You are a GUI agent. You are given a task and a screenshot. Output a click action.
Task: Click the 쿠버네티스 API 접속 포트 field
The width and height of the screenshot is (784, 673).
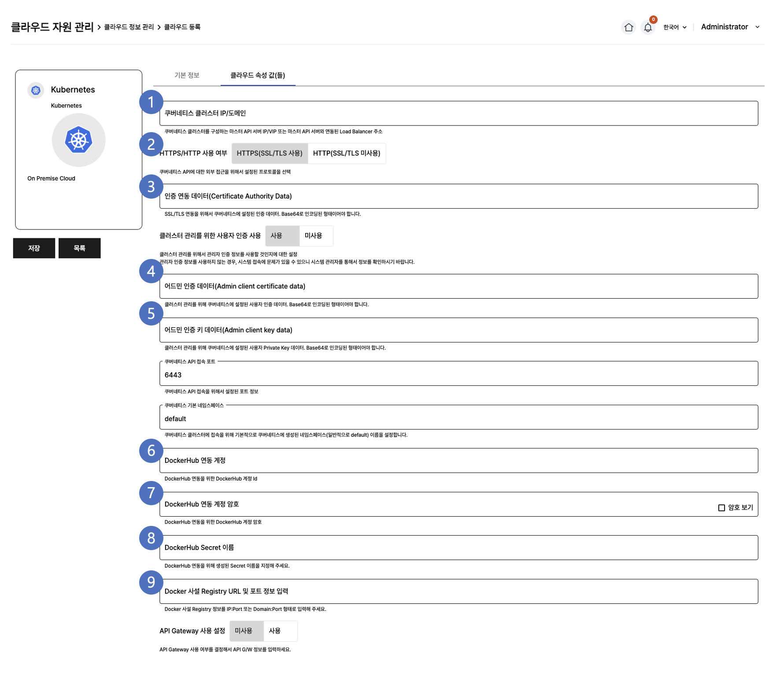458,375
